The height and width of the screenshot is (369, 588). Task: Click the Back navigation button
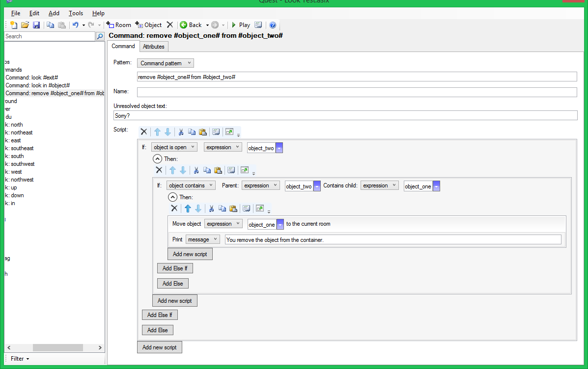pyautogui.click(x=191, y=25)
